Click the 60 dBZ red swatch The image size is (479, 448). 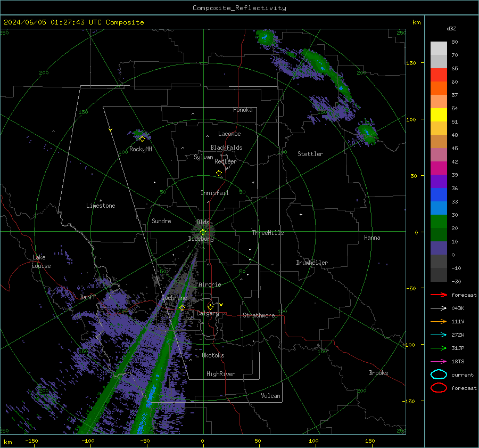tap(439, 75)
